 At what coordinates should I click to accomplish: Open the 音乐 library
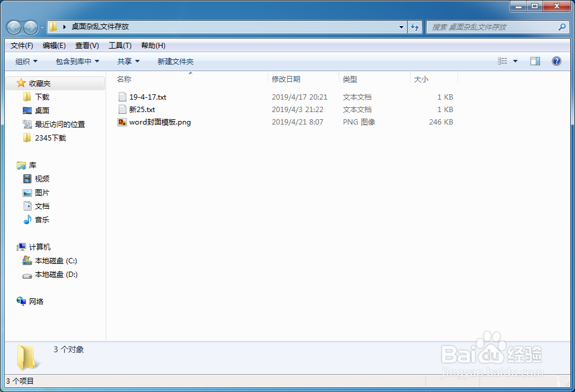42,220
